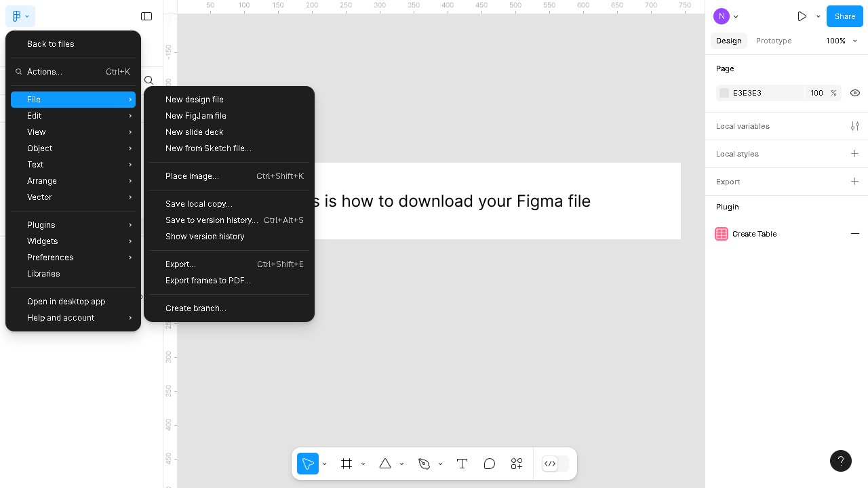The image size is (868, 488).
Task: Open the Edit submenu
Action: (73, 116)
